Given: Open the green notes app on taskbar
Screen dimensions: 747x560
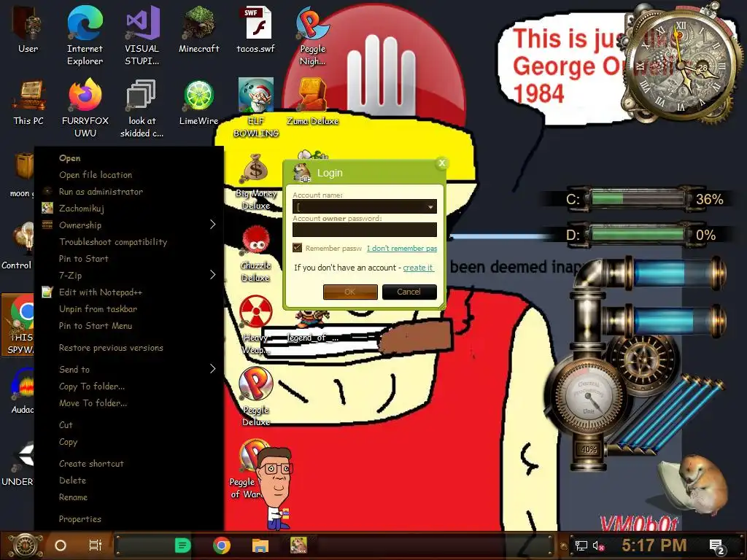Looking at the screenshot, I should pyautogui.click(x=182, y=545).
